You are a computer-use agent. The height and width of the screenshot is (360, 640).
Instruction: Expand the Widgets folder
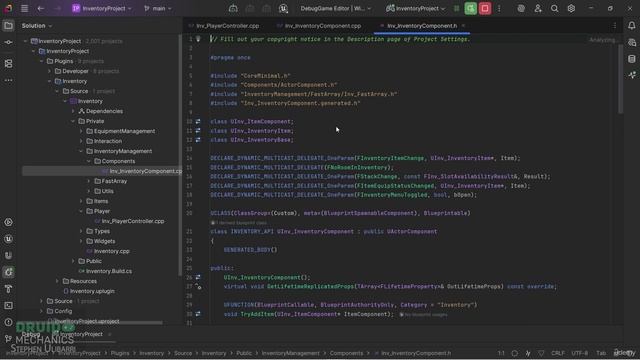click(81, 241)
